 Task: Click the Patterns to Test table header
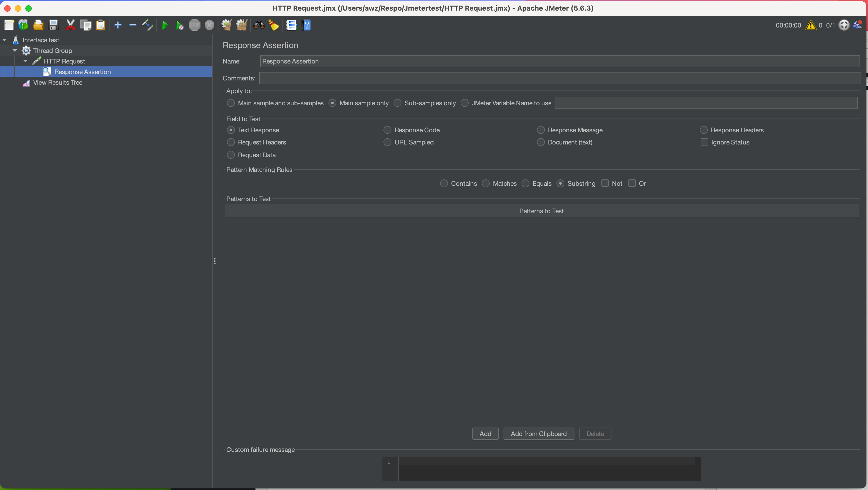(541, 211)
